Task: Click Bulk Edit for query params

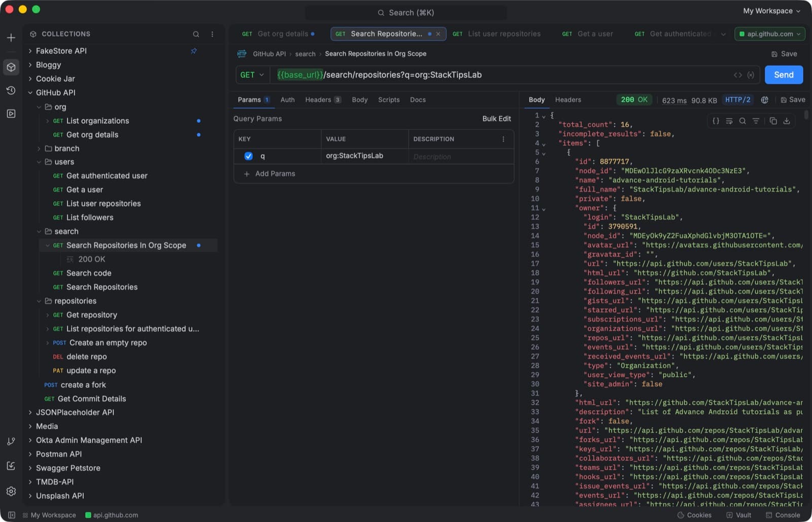Action: coord(496,119)
